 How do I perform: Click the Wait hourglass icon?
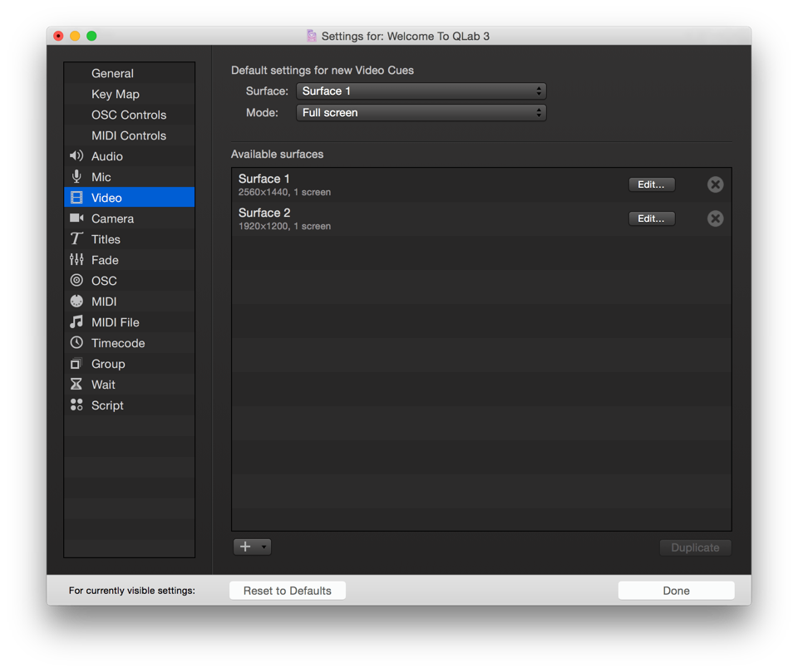pyautogui.click(x=76, y=385)
